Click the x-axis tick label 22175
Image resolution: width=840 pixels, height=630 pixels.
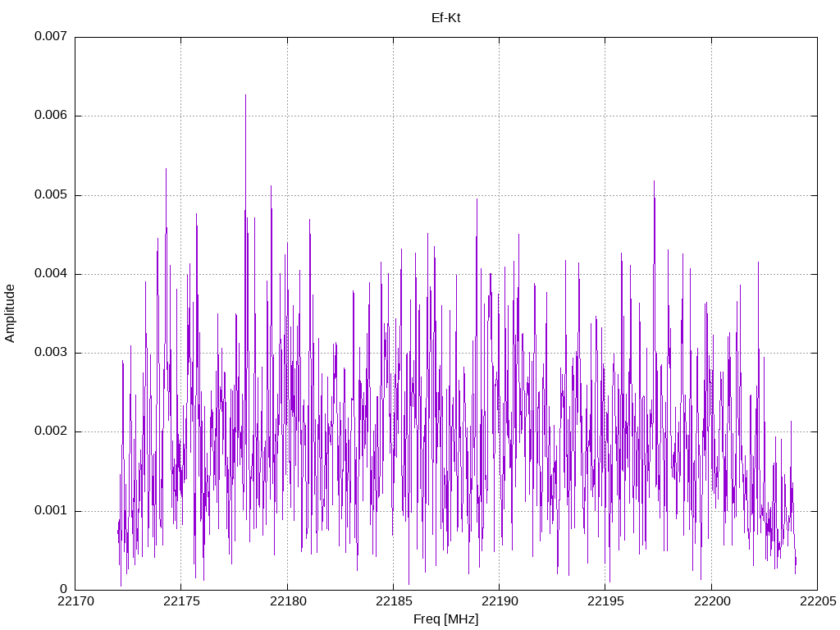pos(181,601)
